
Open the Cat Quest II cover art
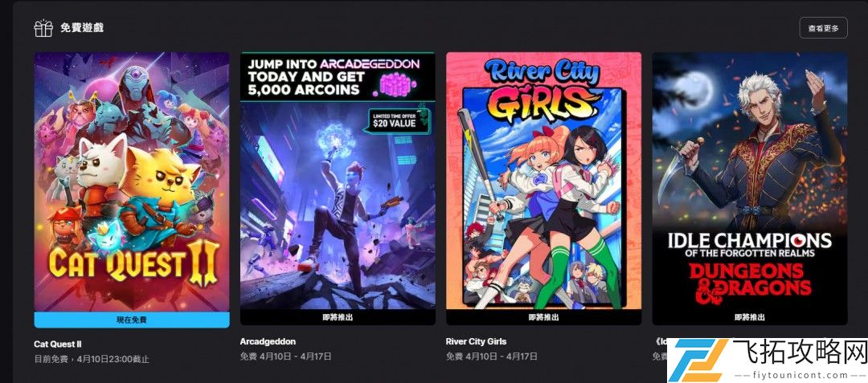pos(132,181)
